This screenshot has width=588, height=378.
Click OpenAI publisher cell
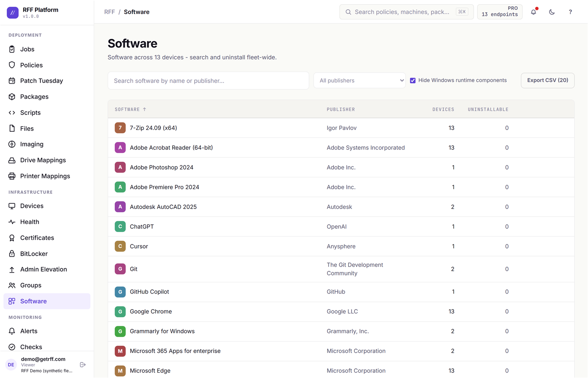337,226
